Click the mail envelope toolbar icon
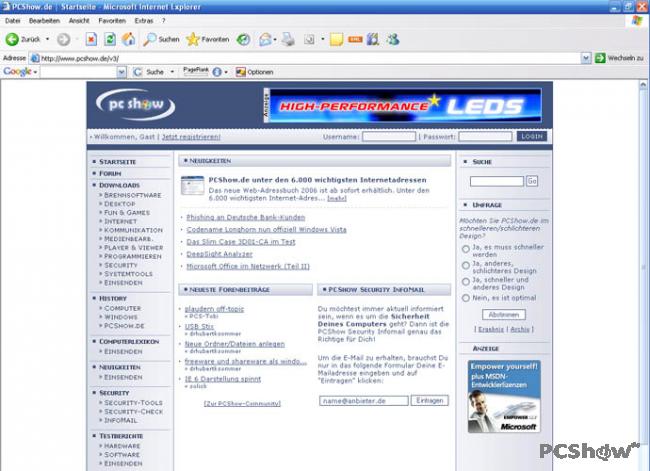Screen dimensions: 650x471 [264, 39]
